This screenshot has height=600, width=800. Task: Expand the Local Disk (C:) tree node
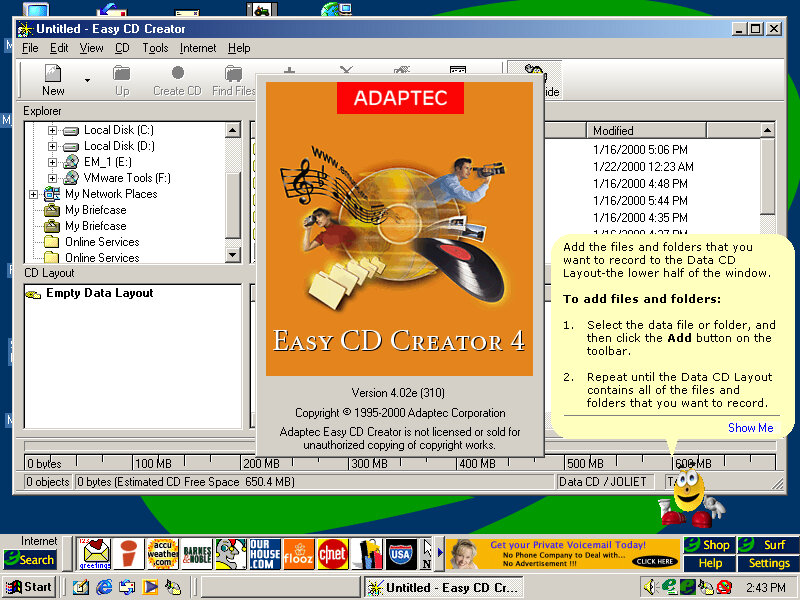(52, 130)
